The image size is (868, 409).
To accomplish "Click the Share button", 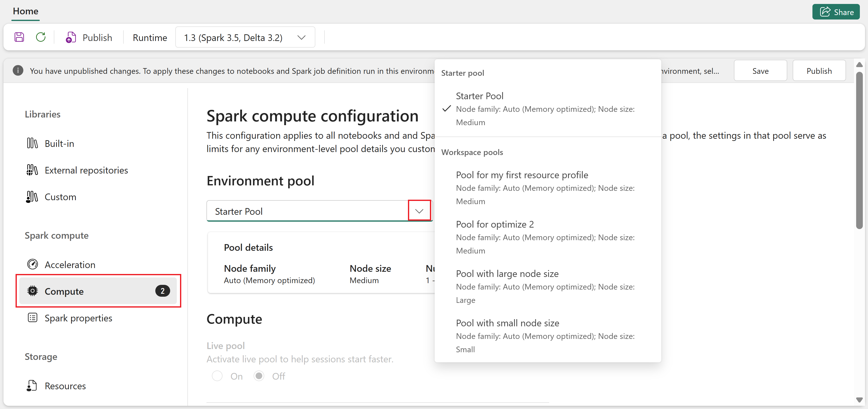I will pyautogui.click(x=836, y=12).
